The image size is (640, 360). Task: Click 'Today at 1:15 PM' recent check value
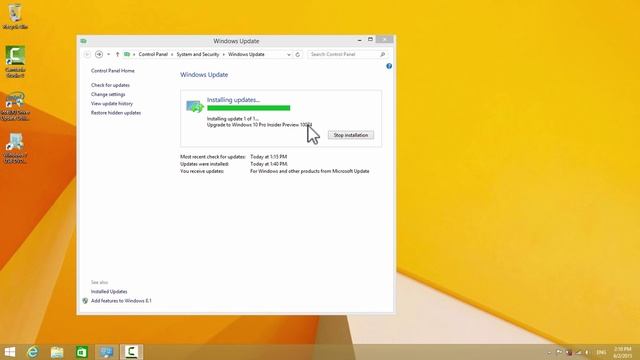[x=269, y=157]
